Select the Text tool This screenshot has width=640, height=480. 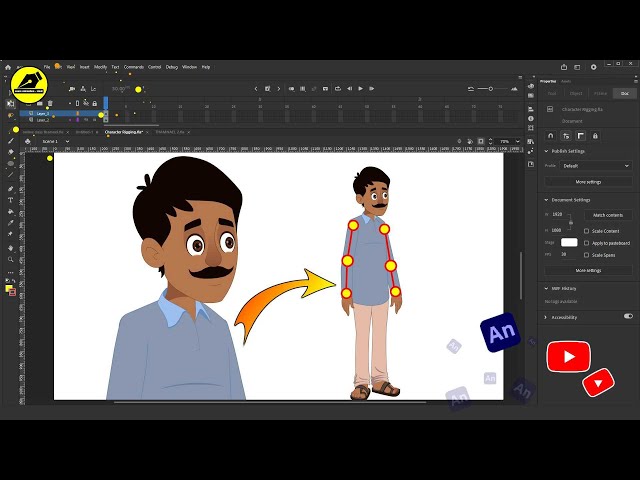click(11, 200)
